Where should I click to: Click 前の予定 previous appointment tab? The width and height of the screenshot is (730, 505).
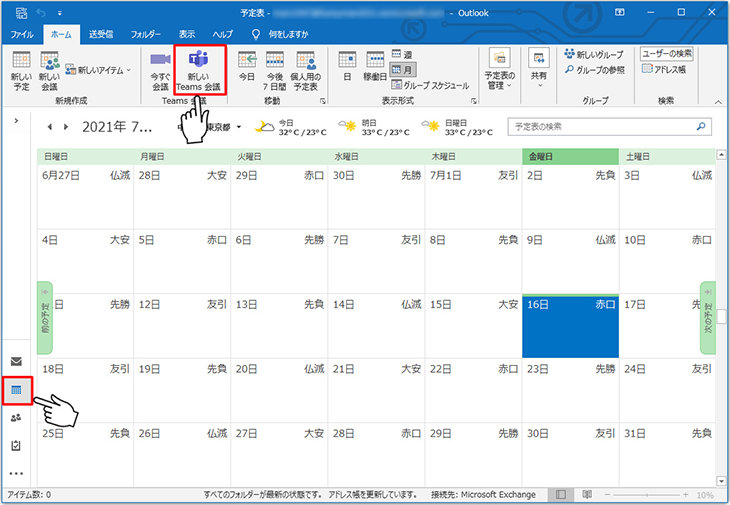point(45,318)
